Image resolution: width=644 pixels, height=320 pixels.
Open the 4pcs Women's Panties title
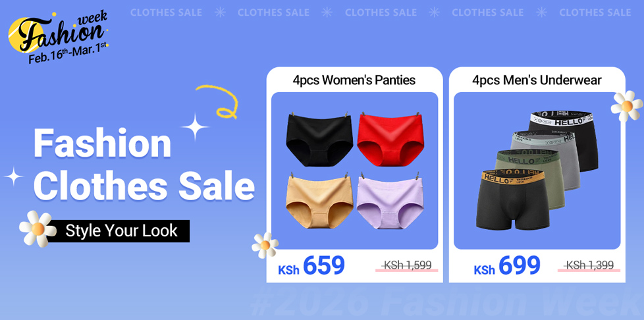pyautogui.click(x=354, y=80)
